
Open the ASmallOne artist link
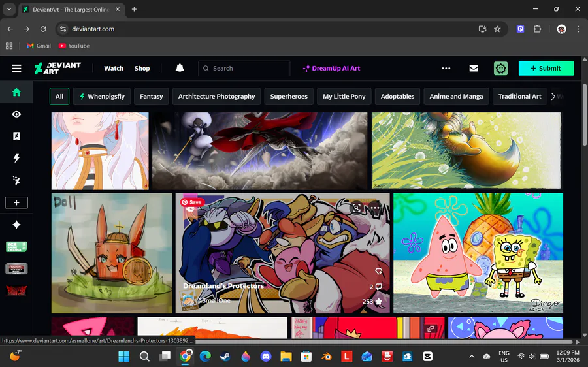214,300
